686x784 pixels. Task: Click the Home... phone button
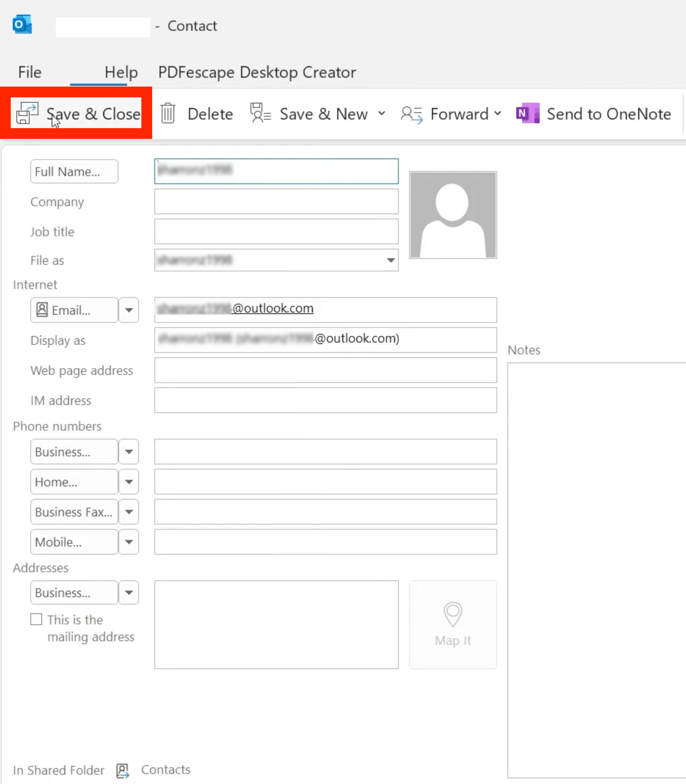74,482
